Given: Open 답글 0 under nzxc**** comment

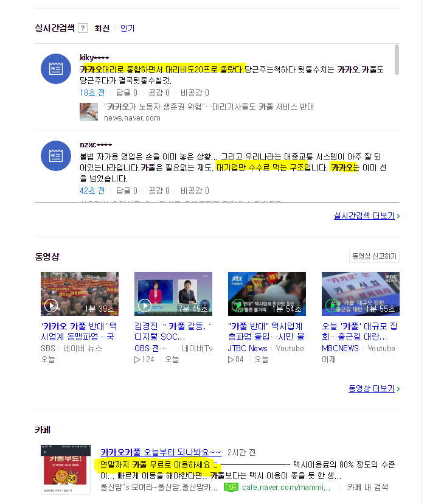Looking at the screenshot, I should click(x=127, y=191).
